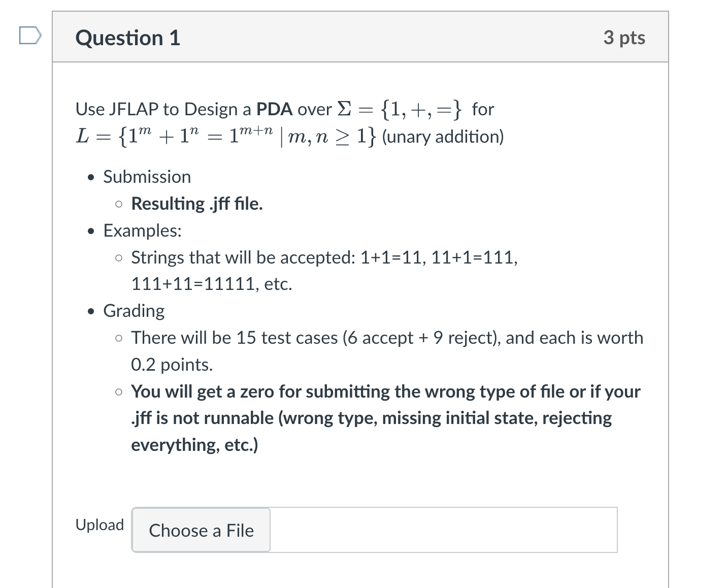Screen dimensions: 728x588
Task: Click the 3 pts label
Action: (x=624, y=37)
